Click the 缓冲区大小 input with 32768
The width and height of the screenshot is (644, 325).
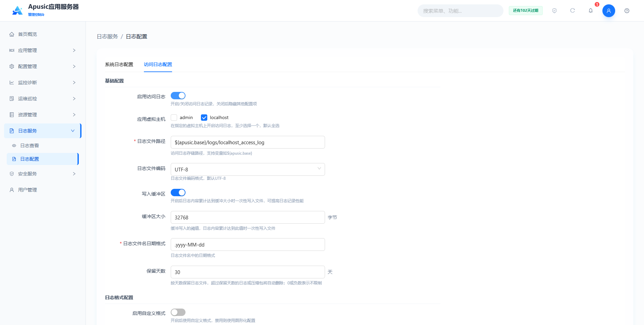[x=248, y=217]
